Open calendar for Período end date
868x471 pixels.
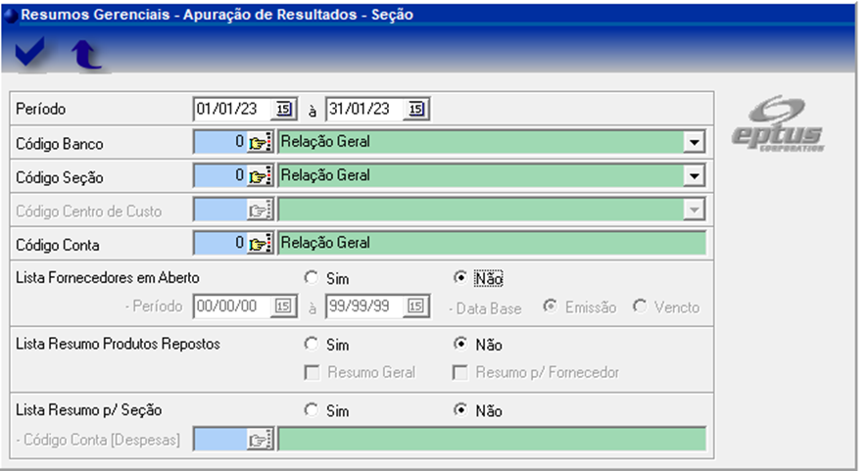click(417, 109)
